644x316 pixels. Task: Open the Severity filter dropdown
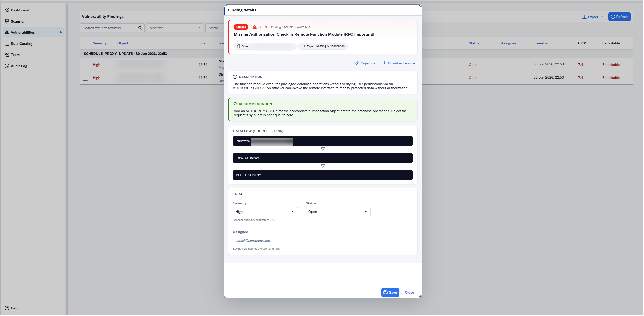click(175, 28)
